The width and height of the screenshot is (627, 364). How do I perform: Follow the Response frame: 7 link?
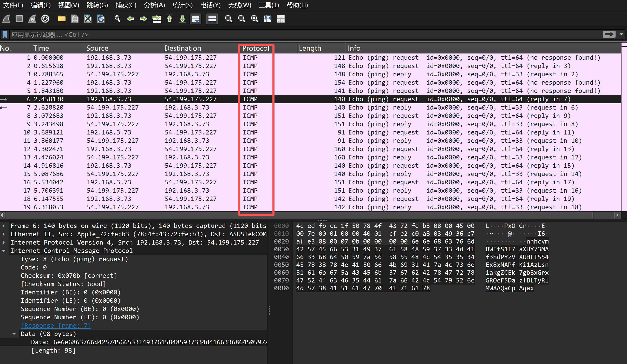(56, 325)
